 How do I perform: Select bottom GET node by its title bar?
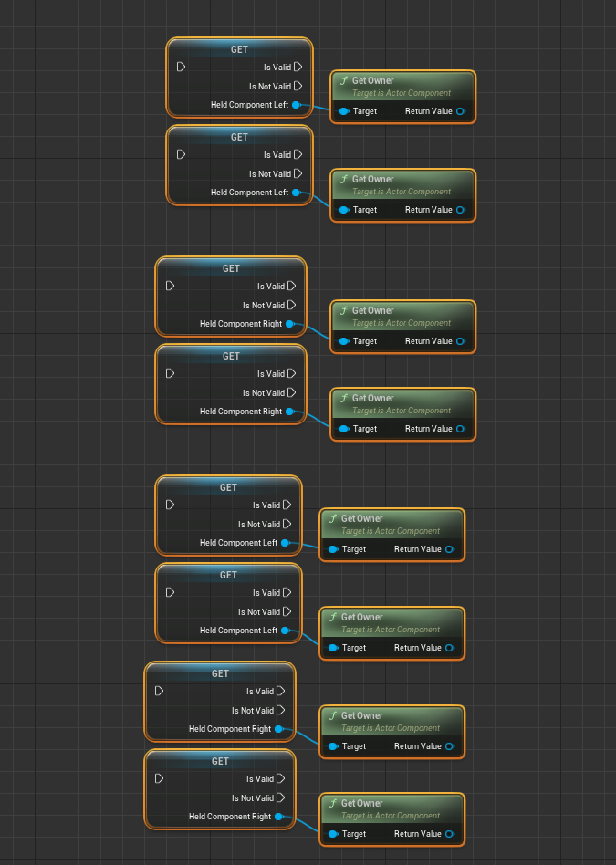tap(220, 761)
